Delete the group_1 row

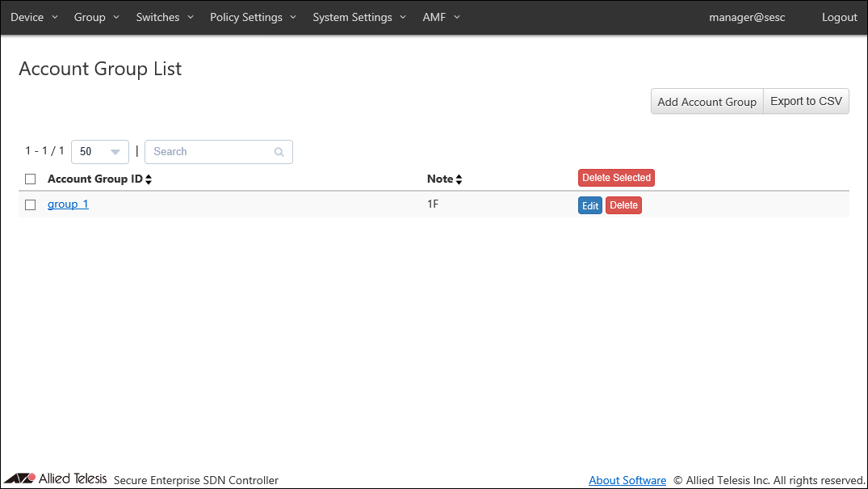click(x=623, y=206)
